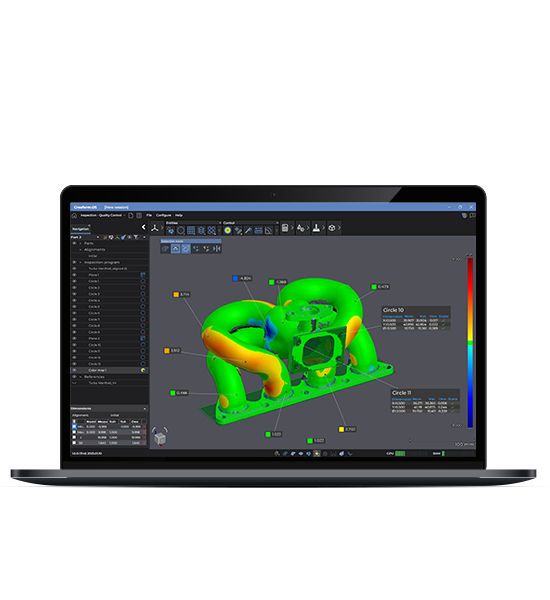This screenshot has height=600, width=550.
Task: Create a new session document icon
Action: click(131, 215)
